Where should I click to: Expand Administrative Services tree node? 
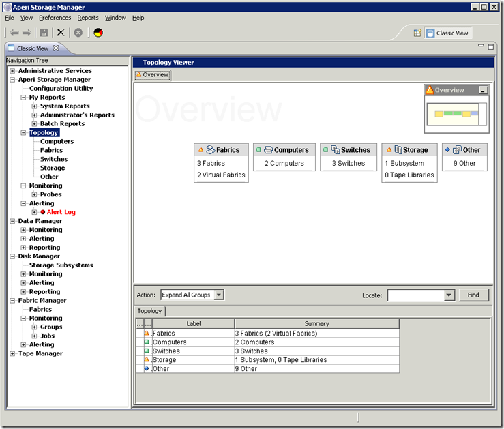12,71
